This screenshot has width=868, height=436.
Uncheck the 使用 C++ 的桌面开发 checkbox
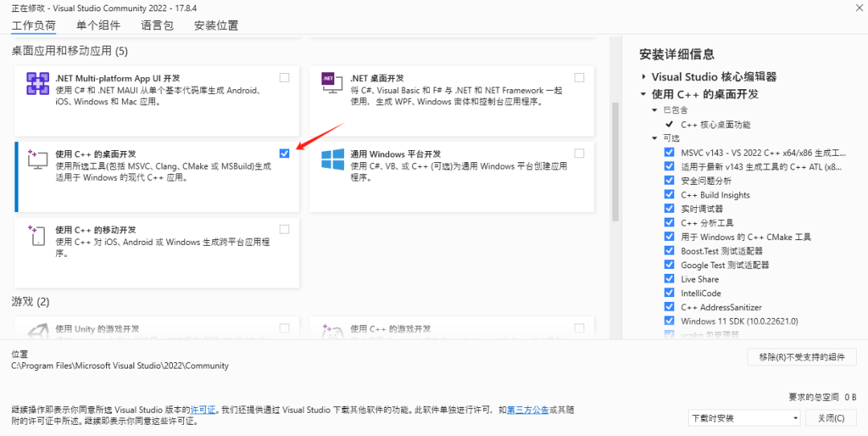(x=284, y=153)
